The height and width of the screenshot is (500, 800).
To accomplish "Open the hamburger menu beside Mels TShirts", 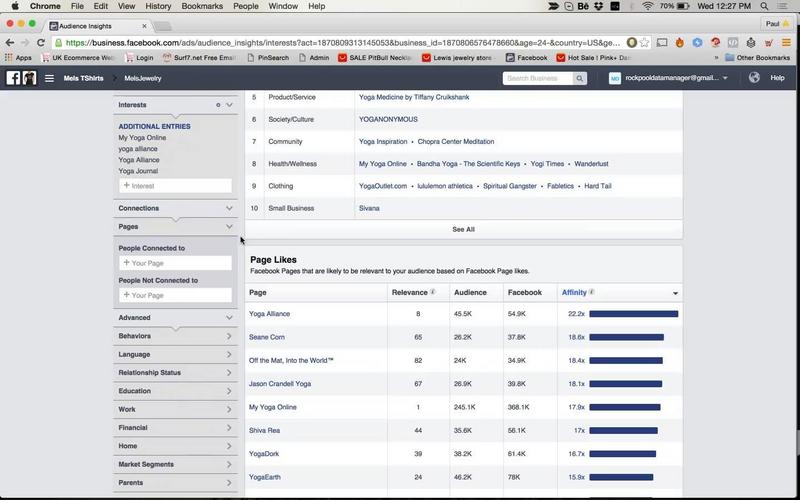I will click(49, 78).
